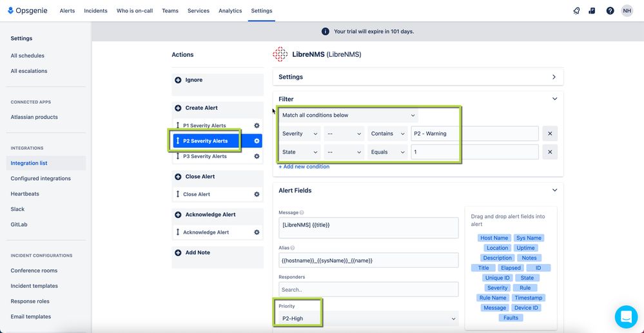The height and width of the screenshot is (333, 644).
Task: Open GitLab in sidebar
Action: point(19,225)
